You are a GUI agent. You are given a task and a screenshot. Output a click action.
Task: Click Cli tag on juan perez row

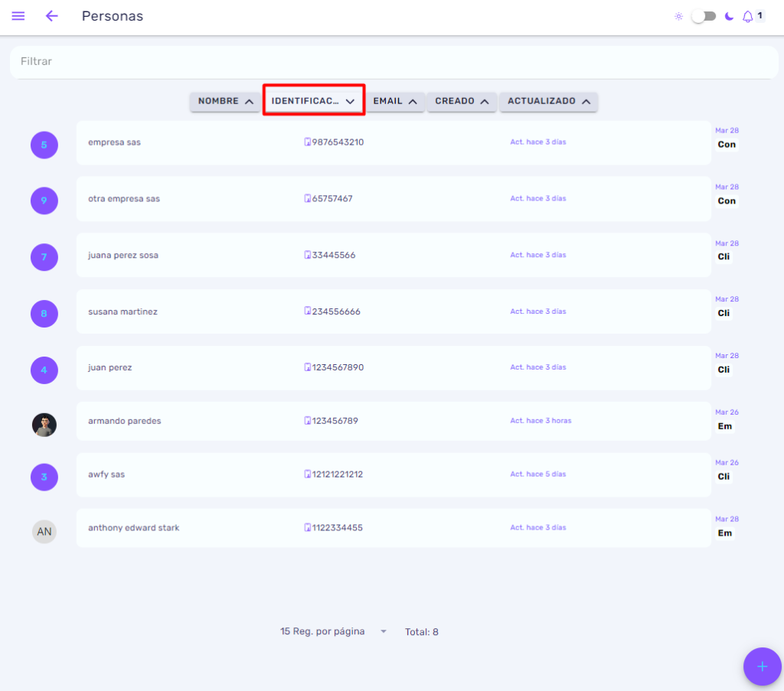point(724,370)
